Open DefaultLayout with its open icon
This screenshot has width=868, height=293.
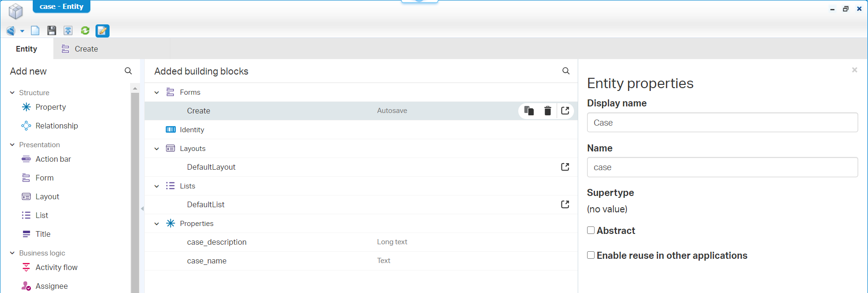point(565,167)
